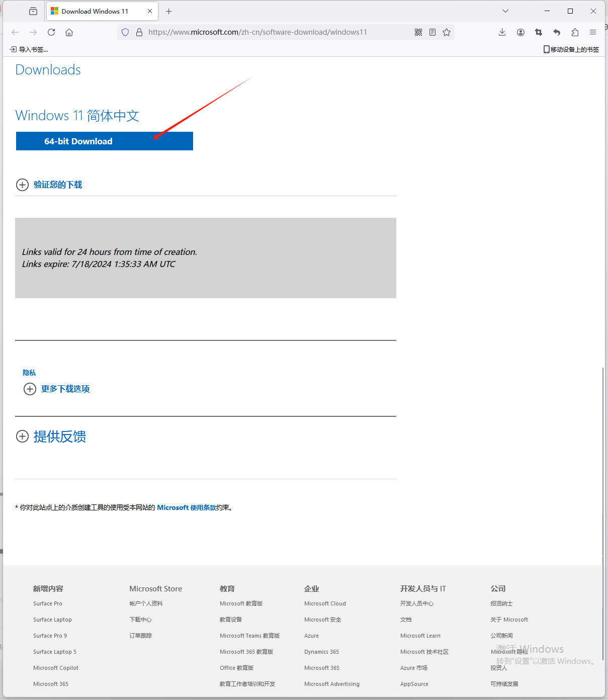The height and width of the screenshot is (700, 608).
Task: Open the tracking protection shield icon
Action: (x=125, y=32)
